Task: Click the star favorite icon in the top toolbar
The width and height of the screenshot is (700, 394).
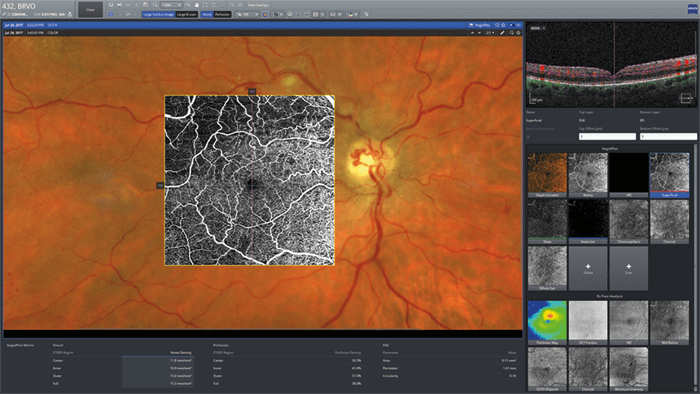Action: (x=240, y=5)
